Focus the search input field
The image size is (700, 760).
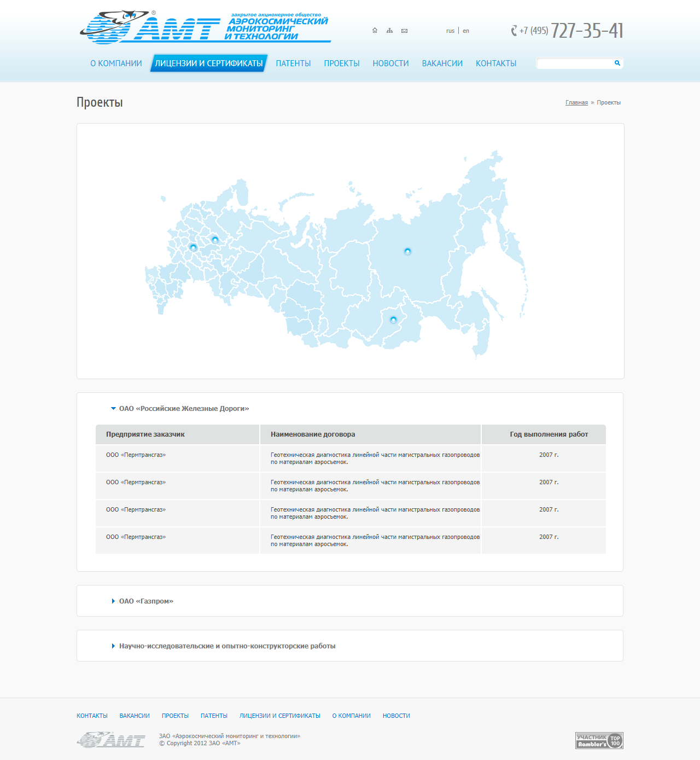pos(575,63)
